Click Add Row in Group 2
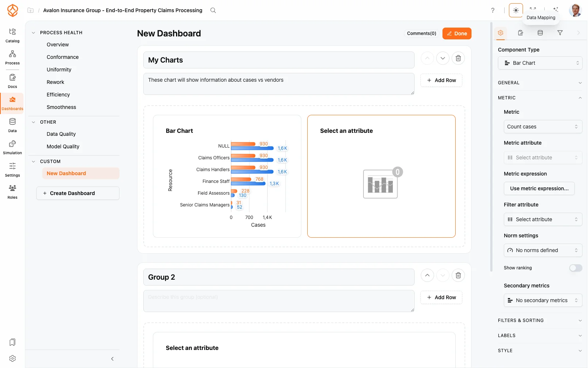The width and height of the screenshot is (588, 368). [x=441, y=297]
